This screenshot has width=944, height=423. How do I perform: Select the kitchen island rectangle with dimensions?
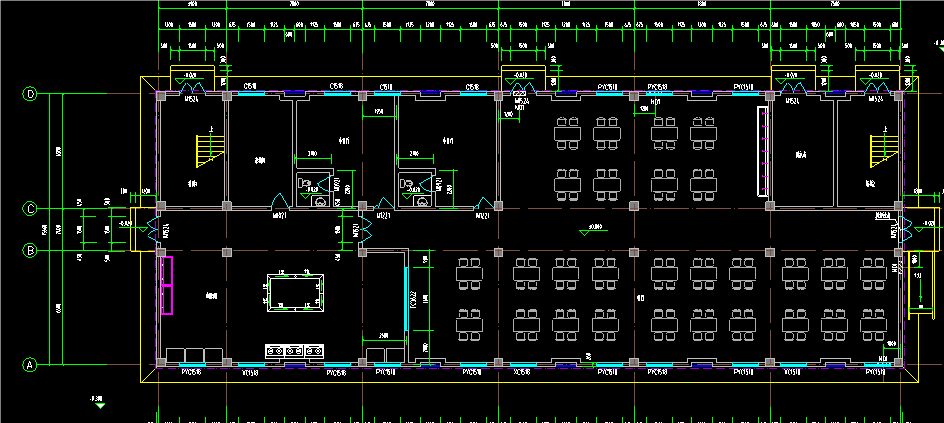click(295, 293)
